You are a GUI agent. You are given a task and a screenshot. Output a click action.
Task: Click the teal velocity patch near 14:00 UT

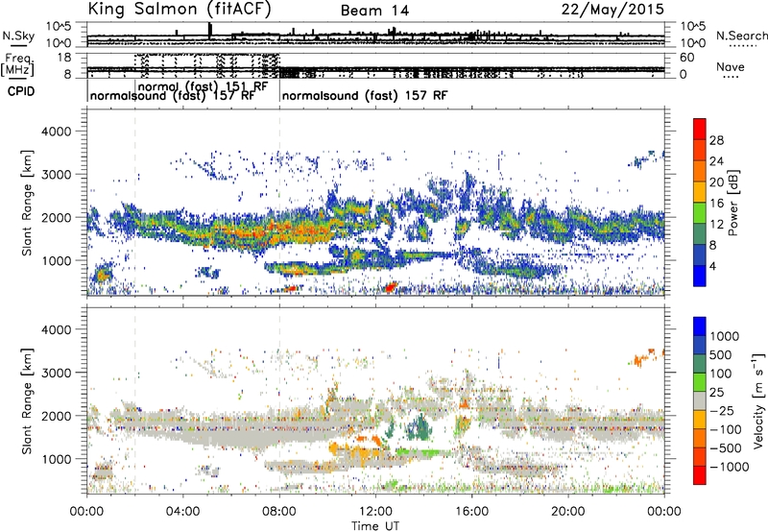(420, 426)
